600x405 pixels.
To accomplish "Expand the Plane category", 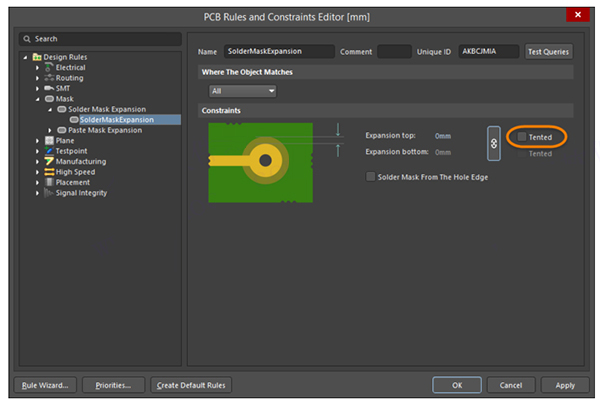I will point(38,141).
